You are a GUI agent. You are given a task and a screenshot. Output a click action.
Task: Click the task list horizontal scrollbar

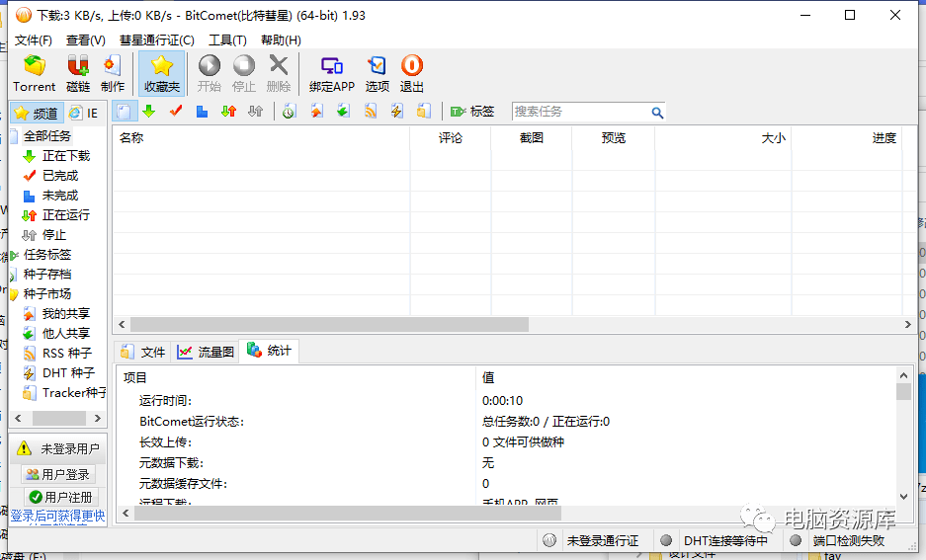(x=329, y=325)
